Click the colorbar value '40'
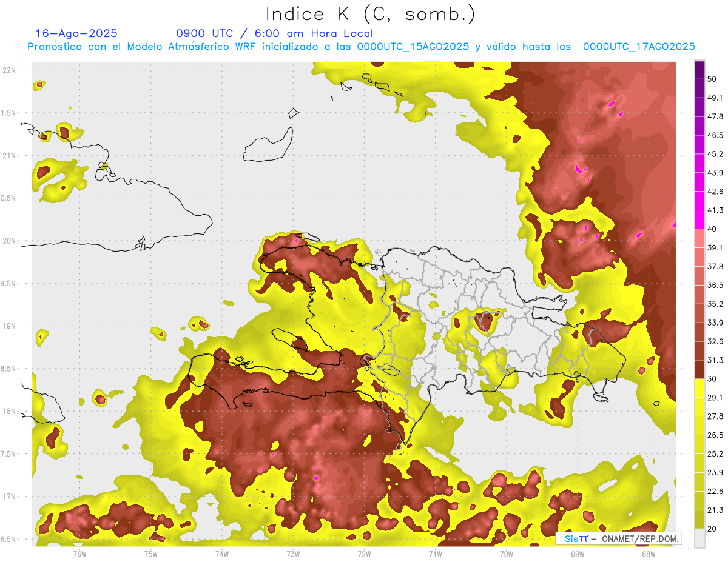Image resolution: width=728 pixels, height=562 pixels. pyautogui.click(x=712, y=229)
